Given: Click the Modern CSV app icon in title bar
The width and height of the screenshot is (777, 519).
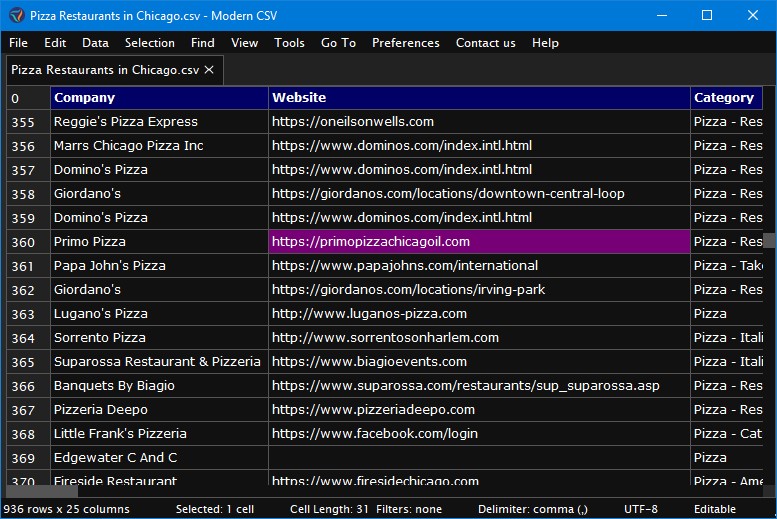Looking at the screenshot, I should point(16,15).
